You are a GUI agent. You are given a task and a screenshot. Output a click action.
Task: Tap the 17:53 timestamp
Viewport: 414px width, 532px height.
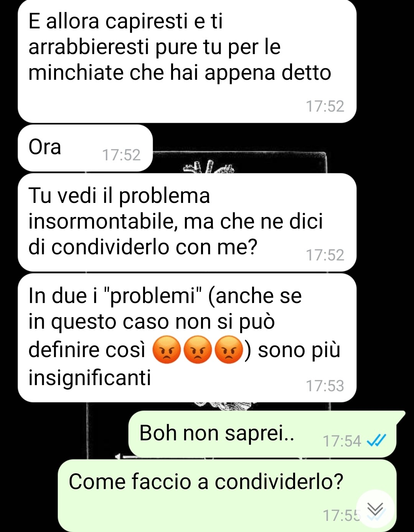(325, 386)
